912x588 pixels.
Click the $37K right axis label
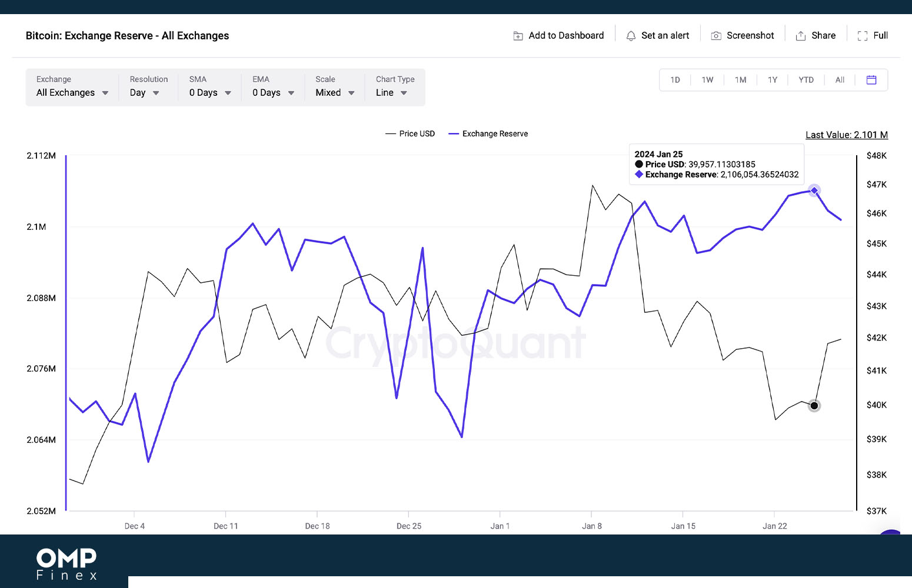pyautogui.click(x=876, y=511)
